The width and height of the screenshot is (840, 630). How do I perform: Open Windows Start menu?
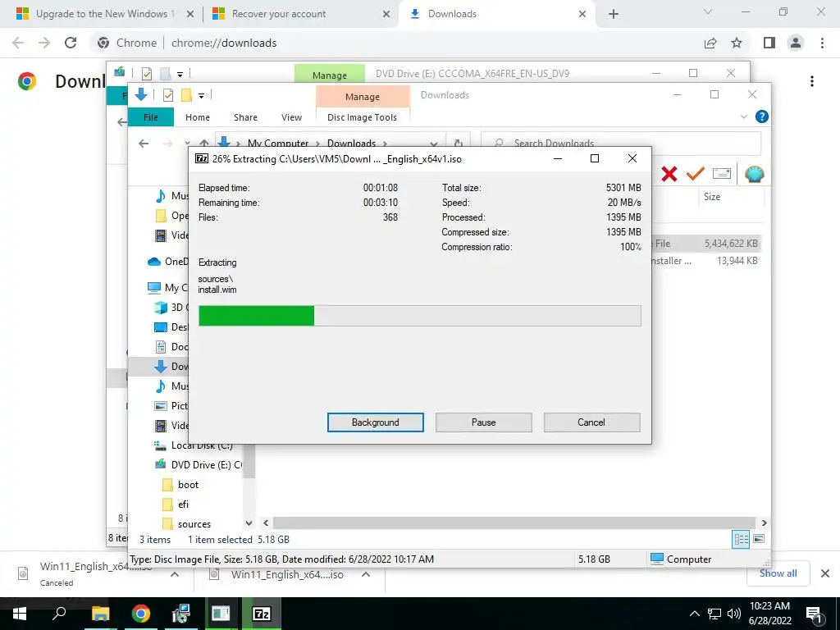tap(20, 614)
